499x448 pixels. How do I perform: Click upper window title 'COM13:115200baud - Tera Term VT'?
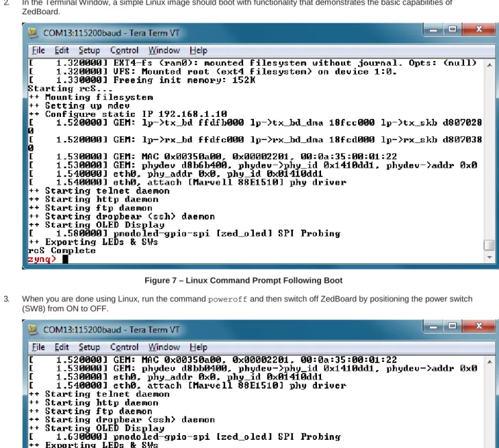112,33
